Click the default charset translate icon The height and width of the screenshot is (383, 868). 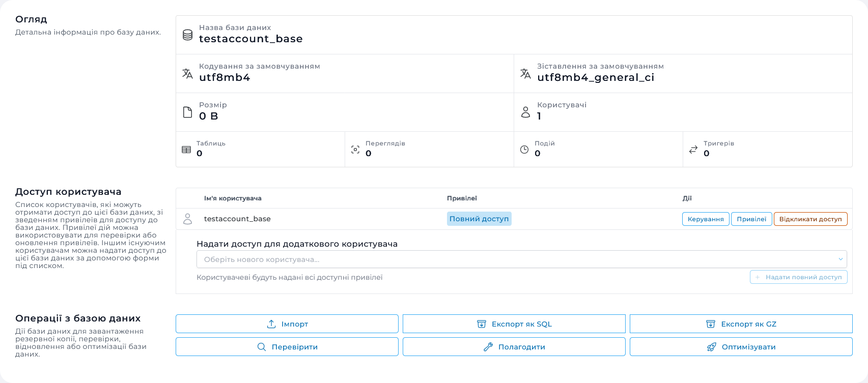pyautogui.click(x=187, y=74)
